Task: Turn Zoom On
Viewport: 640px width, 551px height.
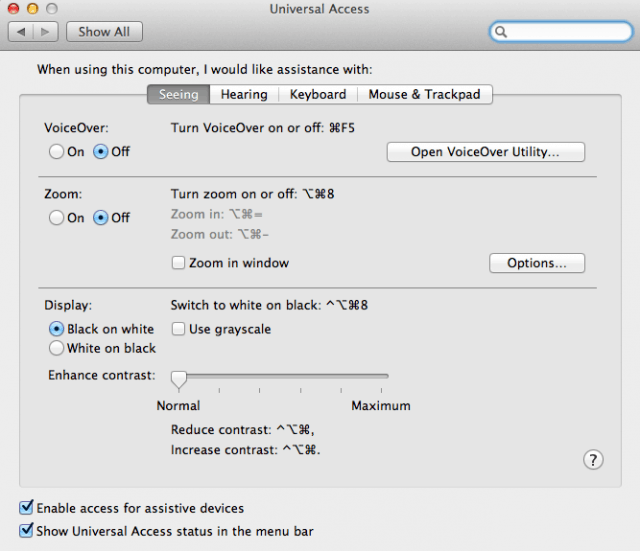Action: pyautogui.click(x=56, y=218)
